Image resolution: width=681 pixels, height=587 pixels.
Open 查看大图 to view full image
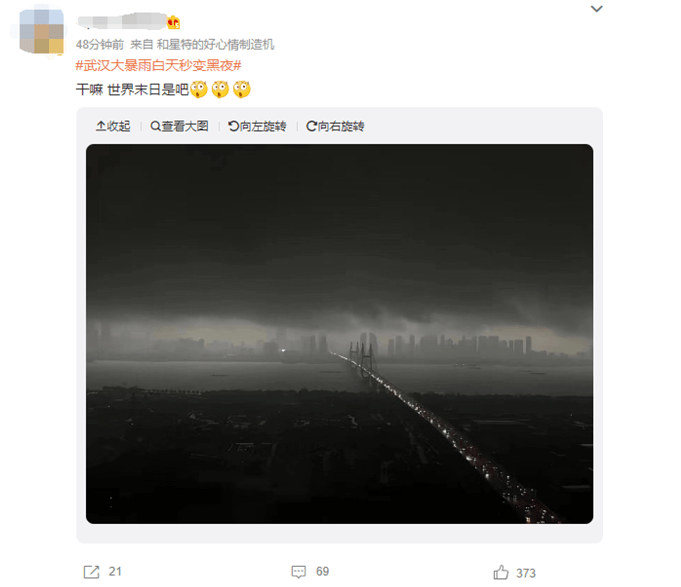pyautogui.click(x=179, y=126)
